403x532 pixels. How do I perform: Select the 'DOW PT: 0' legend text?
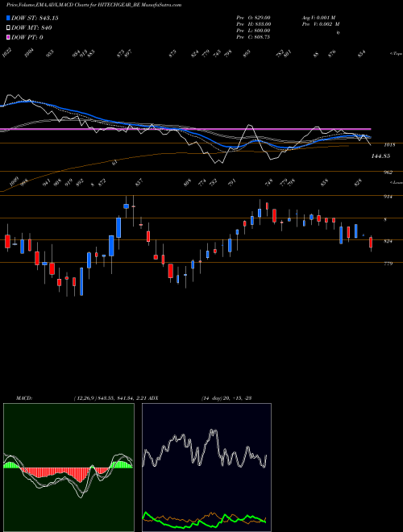27,37
